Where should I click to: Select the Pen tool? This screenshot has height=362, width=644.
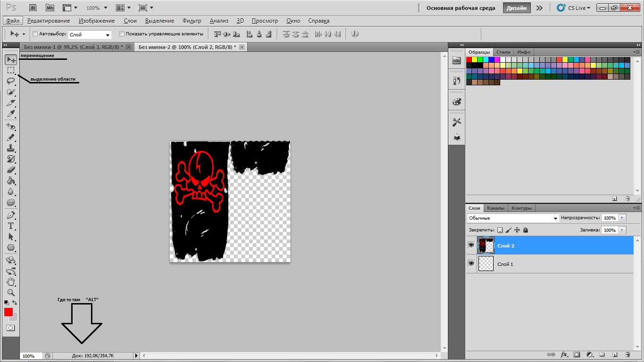point(11,215)
